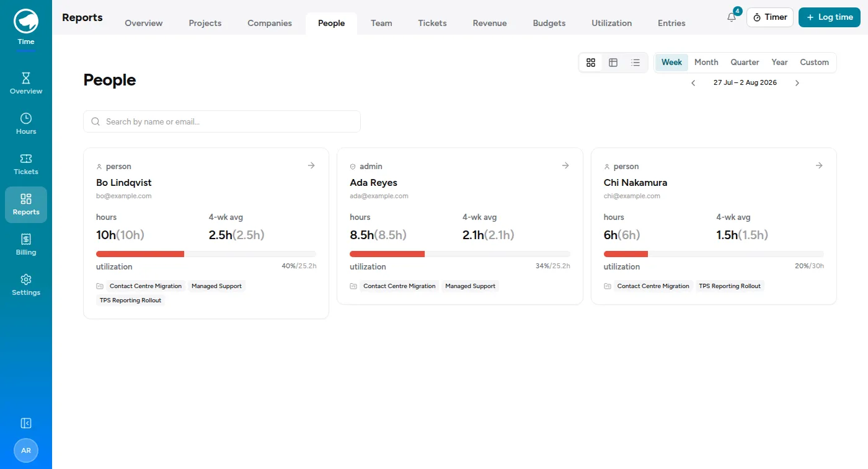
Task: Switch to Tickets tab
Action: point(432,24)
